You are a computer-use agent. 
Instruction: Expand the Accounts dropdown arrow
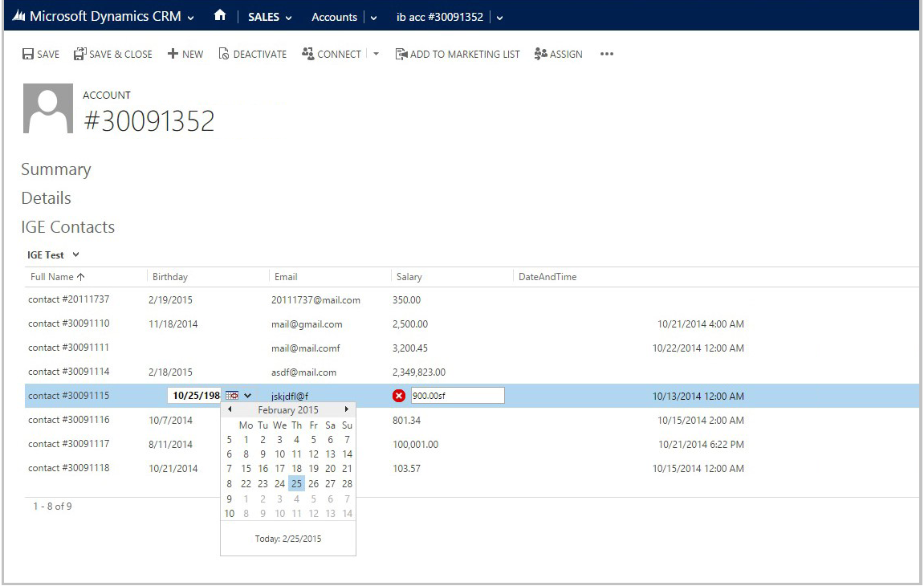[373, 18]
